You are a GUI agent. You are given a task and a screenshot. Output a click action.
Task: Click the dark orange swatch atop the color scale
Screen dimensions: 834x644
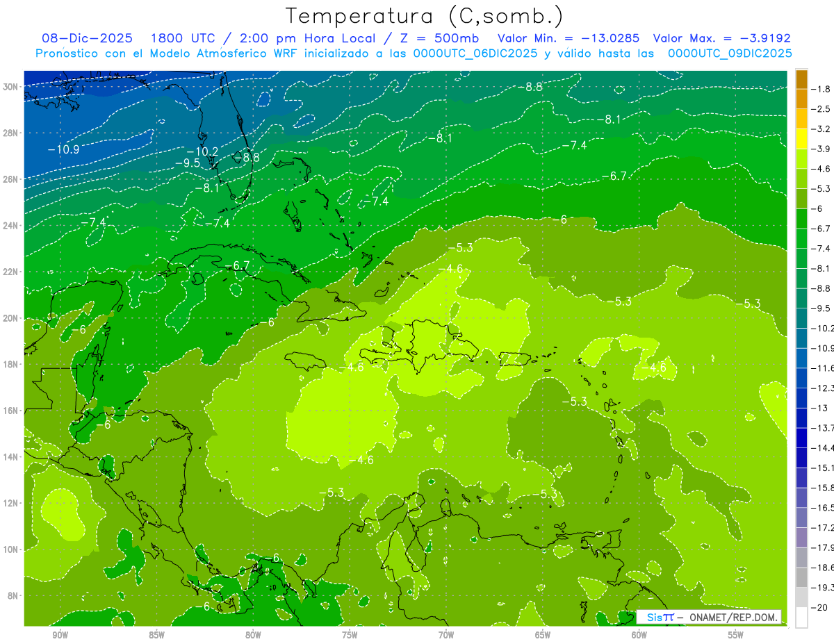coord(801,79)
